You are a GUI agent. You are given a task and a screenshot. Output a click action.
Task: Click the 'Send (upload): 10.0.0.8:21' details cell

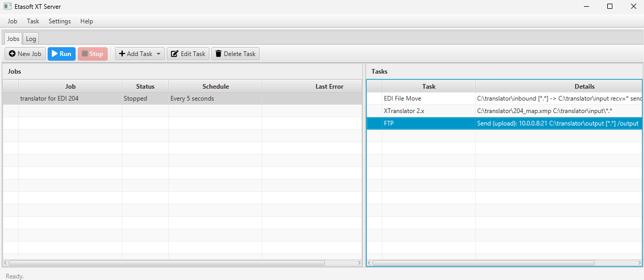tap(559, 123)
